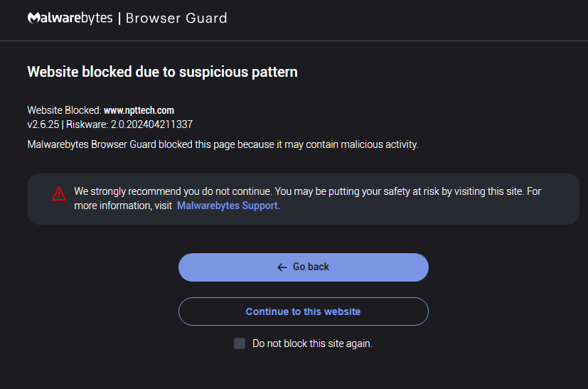
Task: Click the 'Website blocked due to suspicious pattern' heading
Action: tap(162, 72)
